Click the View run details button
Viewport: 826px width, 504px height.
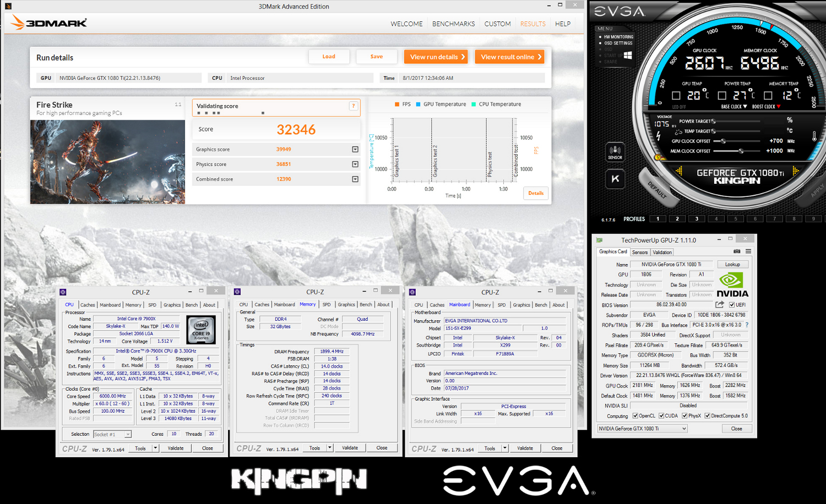[x=436, y=57]
